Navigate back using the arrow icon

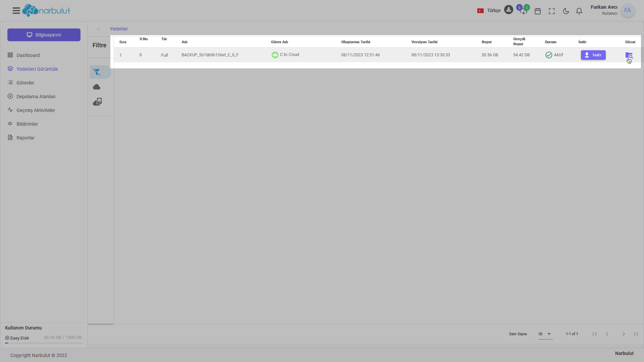click(99, 29)
